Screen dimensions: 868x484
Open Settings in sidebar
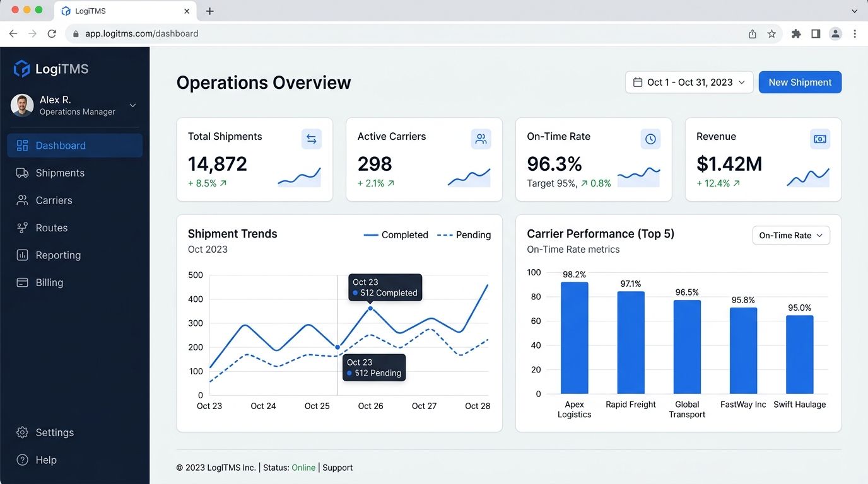pos(74,432)
